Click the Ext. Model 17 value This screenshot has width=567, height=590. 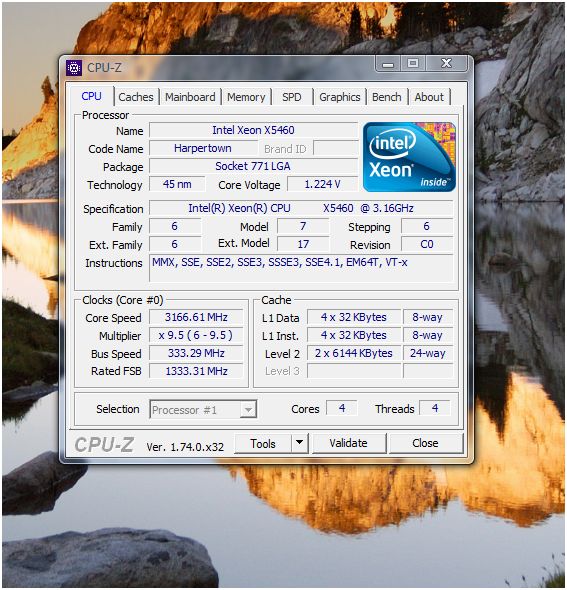click(303, 245)
